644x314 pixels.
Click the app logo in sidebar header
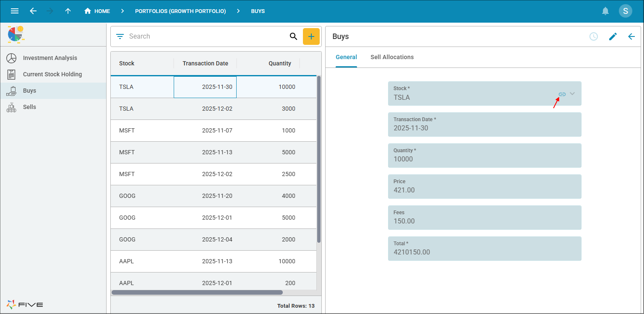point(16,34)
